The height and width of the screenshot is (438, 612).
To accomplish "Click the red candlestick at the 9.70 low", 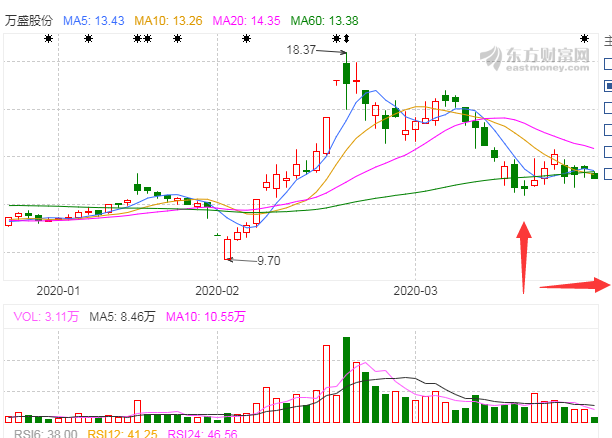I will [228, 249].
